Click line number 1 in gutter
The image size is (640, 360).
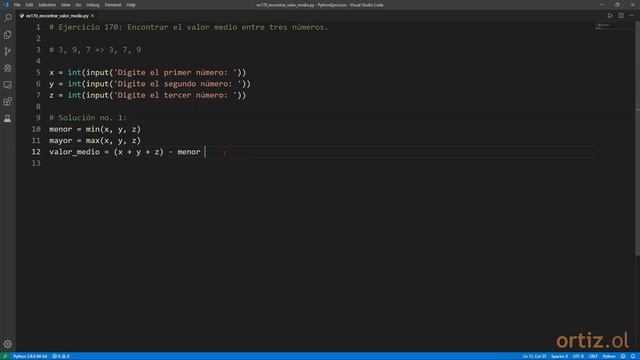click(38, 27)
